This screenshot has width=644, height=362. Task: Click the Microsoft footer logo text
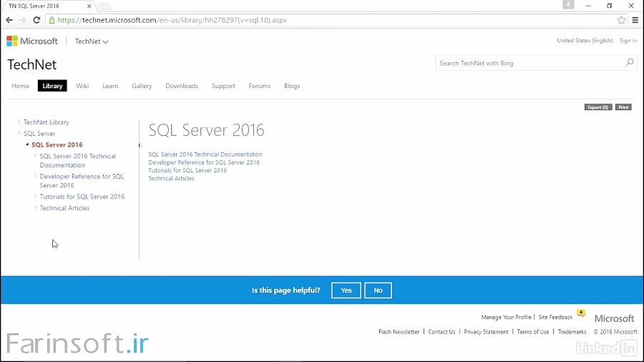pos(614,318)
